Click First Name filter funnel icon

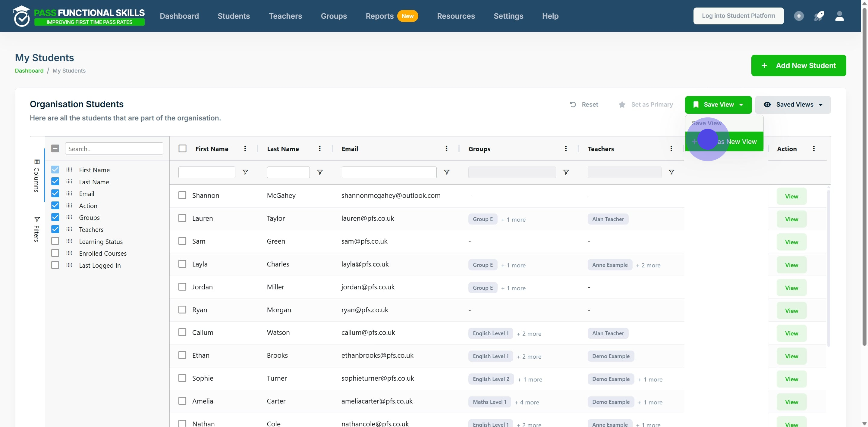tap(245, 172)
